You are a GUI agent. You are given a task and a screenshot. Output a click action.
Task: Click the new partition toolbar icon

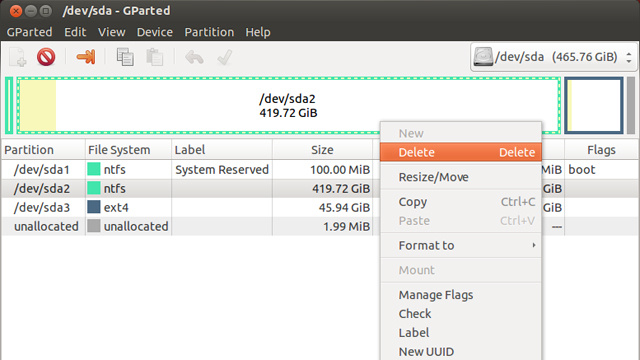tap(18, 57)
